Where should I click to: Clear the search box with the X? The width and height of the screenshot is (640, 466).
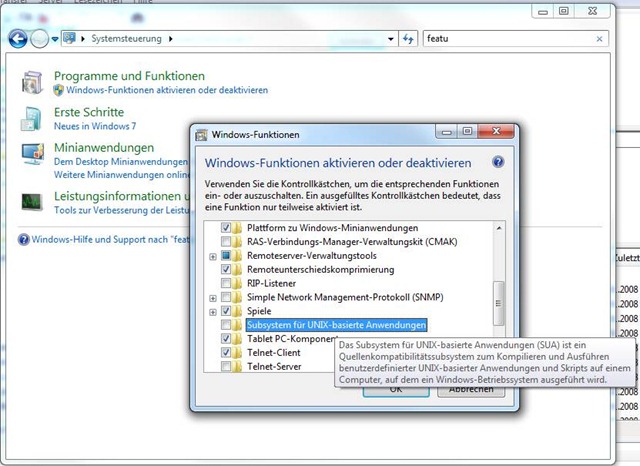tap(599, 39)
